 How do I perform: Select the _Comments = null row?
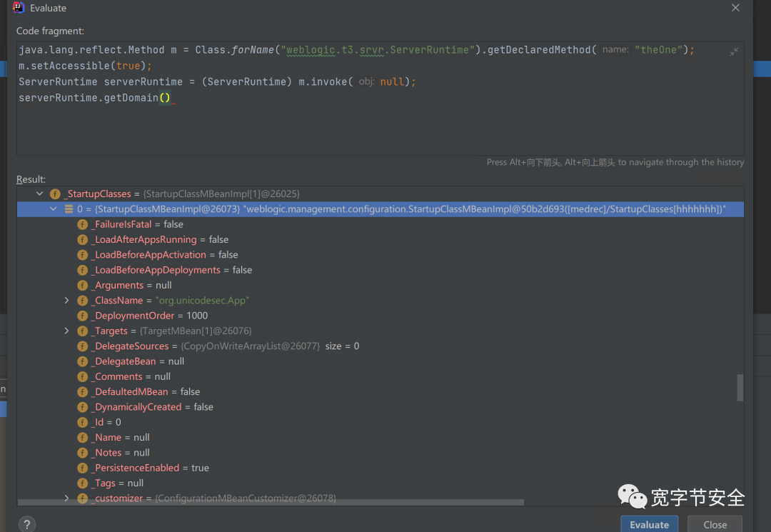[380, 376]
